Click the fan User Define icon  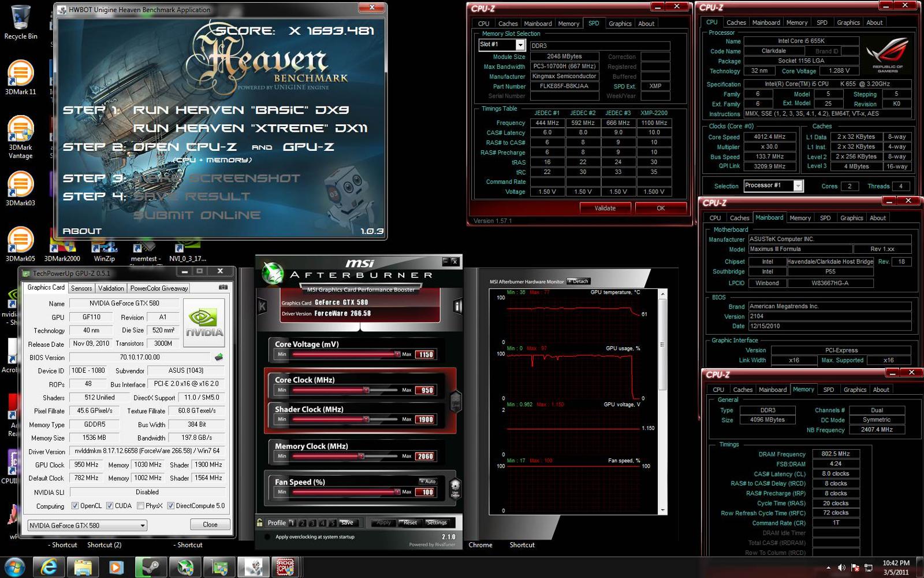tap(455, 489)
